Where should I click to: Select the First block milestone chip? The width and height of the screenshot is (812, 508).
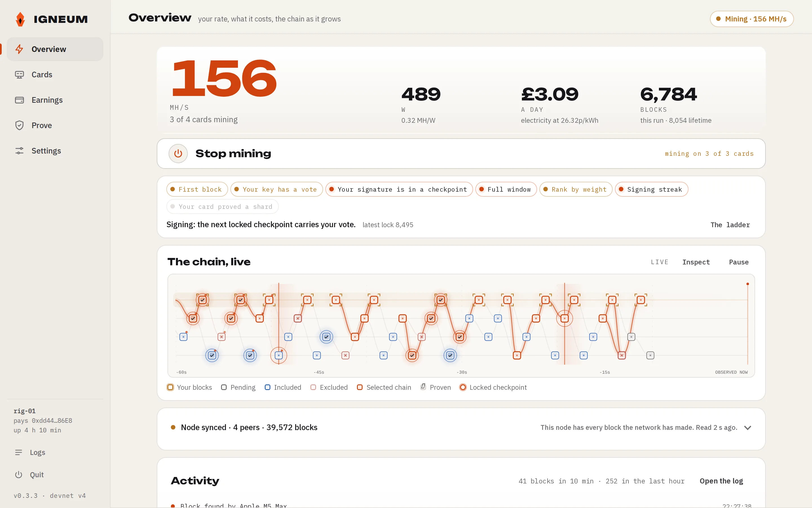tap(197, 189)
